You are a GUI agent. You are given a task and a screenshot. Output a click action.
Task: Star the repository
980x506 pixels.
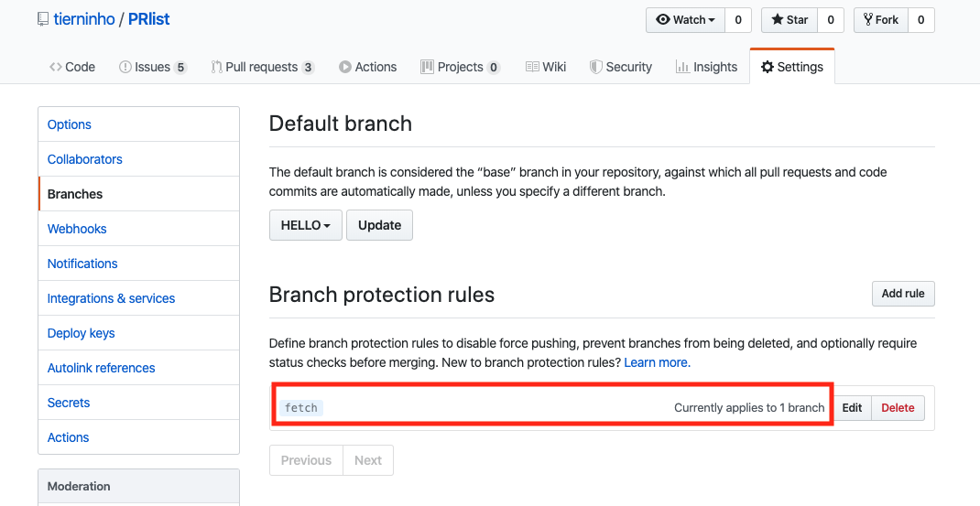(789, 20)
